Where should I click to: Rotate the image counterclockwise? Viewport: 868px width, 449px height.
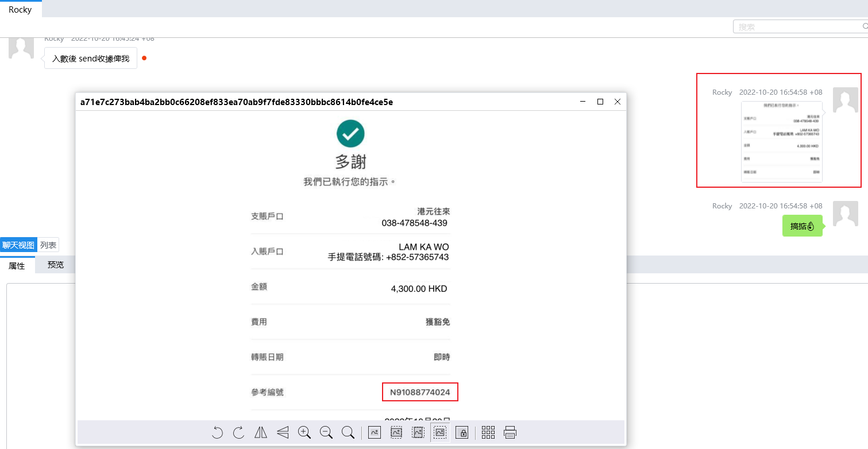(217, 432)
